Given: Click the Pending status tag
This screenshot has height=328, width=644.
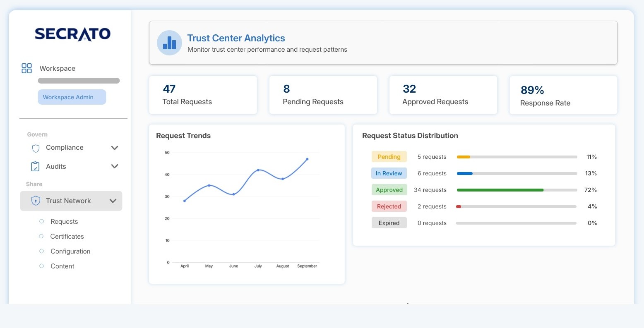Looking at the screenshot, I should tap(389, 157).
